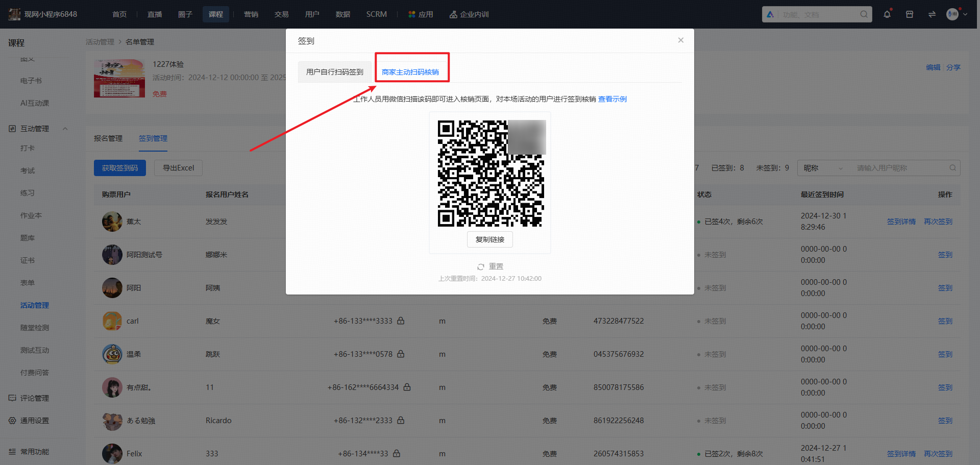
Task: Open the 直播 navigation item
Action: pos(155,14)
